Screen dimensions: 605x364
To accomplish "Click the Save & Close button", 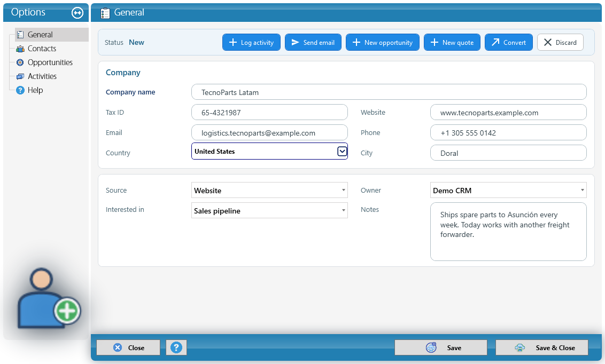I will [542, 347].
